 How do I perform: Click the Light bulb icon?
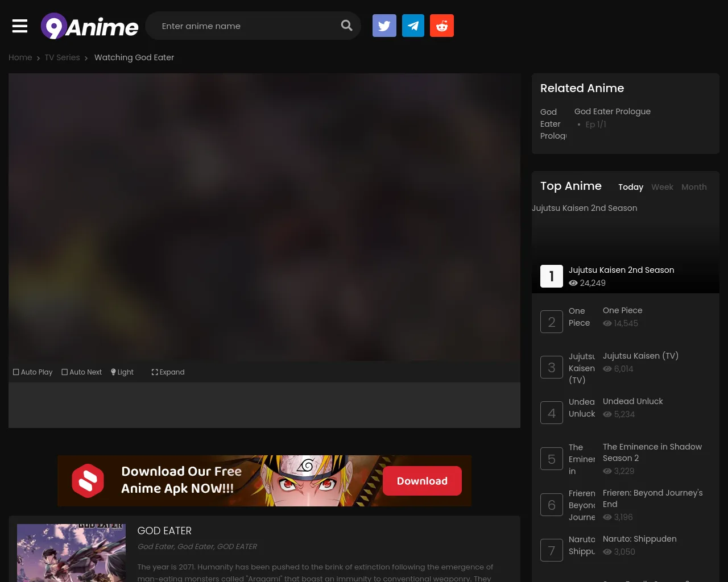point(113,372)
